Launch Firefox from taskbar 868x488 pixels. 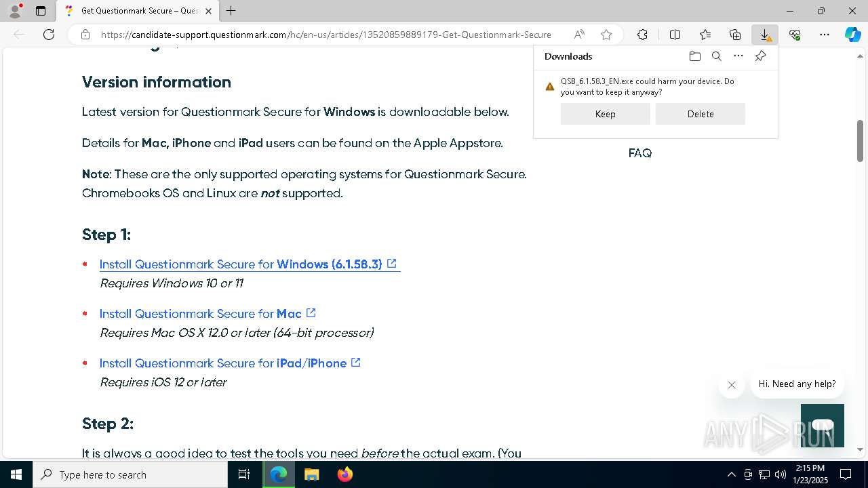344,474
